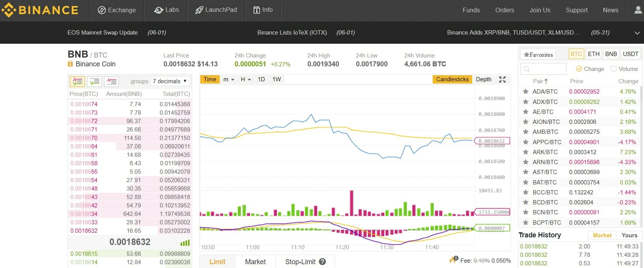
Task: Star the ADA/BTC pair as favorite
Action: click(x=525, y=92)
